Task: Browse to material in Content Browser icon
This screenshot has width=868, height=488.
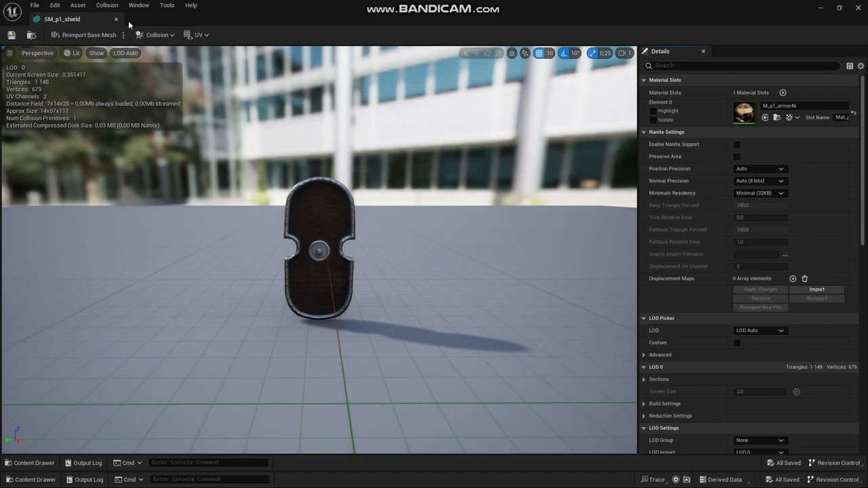Action: click(777, 117)
